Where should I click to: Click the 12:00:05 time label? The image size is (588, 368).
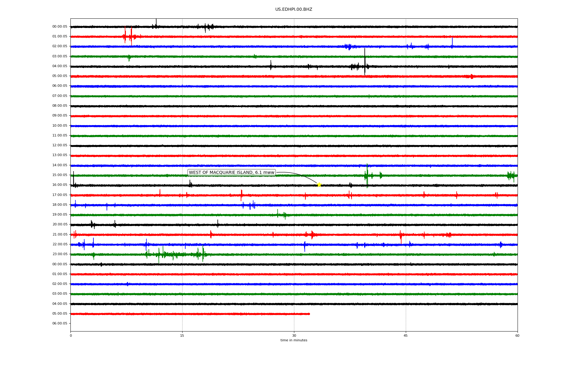coord(60,145)
